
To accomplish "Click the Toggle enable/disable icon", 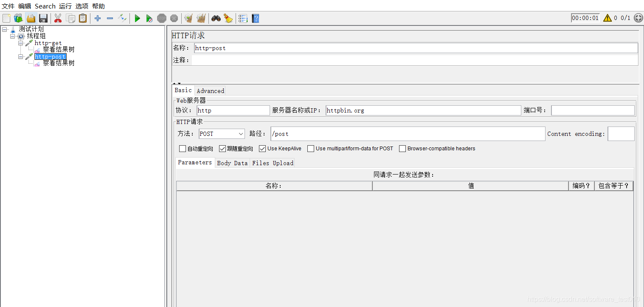I will 122,18.
